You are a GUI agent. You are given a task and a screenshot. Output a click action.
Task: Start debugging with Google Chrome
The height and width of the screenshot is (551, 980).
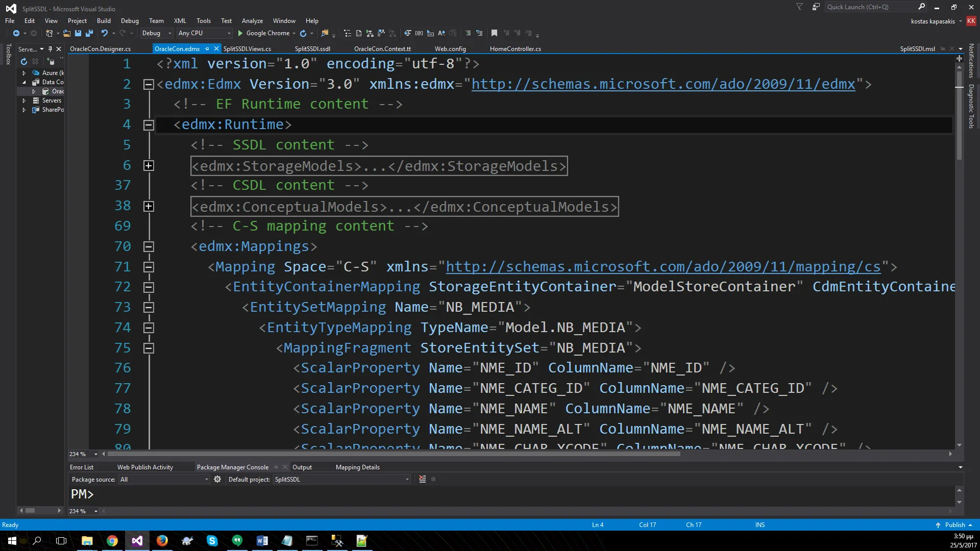pyautogui.click(x=263, y=33)
